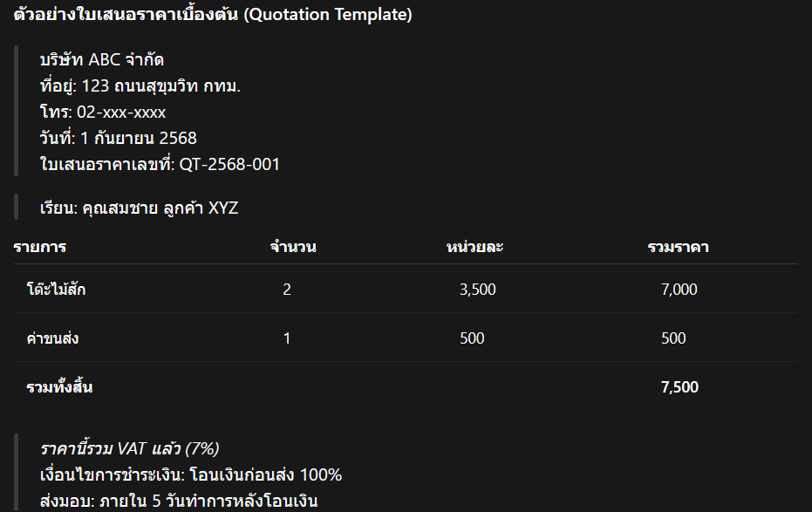Click the รวมทั้งสิ้น label

59,387
